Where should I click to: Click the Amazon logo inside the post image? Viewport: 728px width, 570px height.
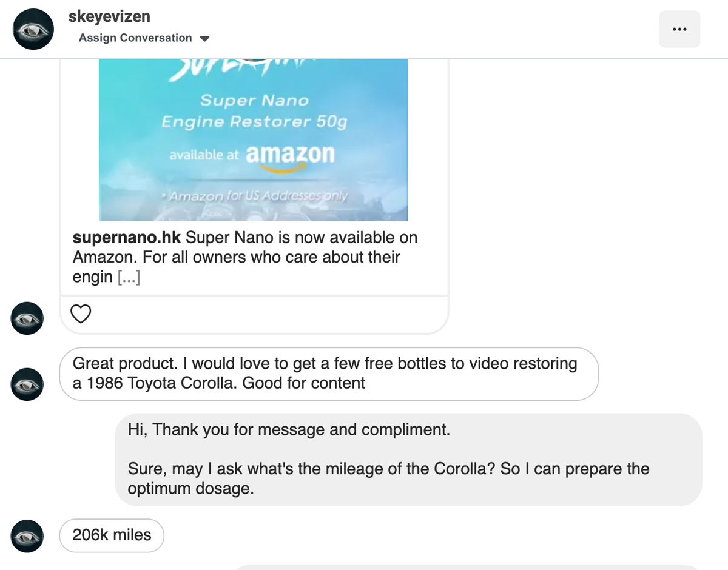click(x=291, y=155)
